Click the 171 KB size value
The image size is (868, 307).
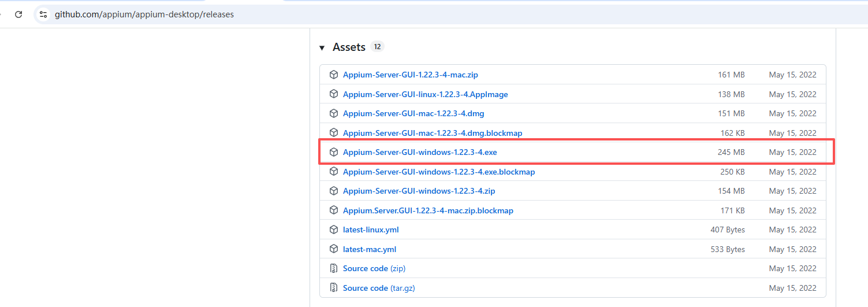(x=732, y=210)
